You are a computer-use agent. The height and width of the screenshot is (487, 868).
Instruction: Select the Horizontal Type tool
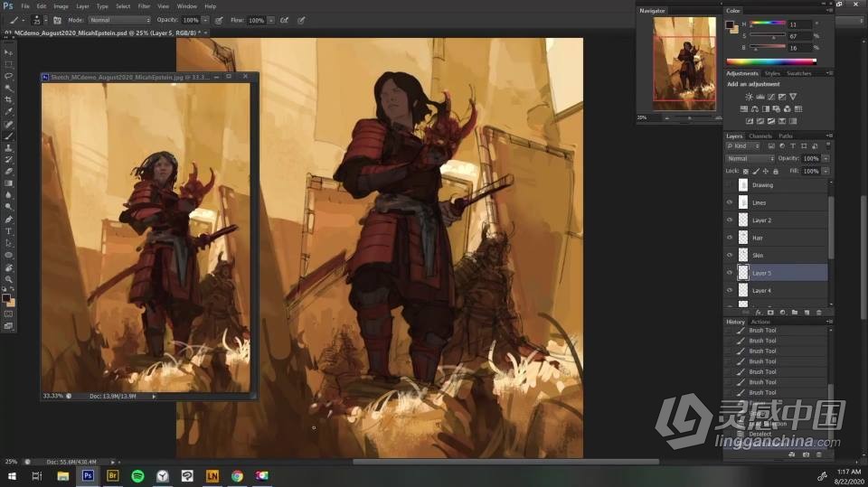coord(8,231)
